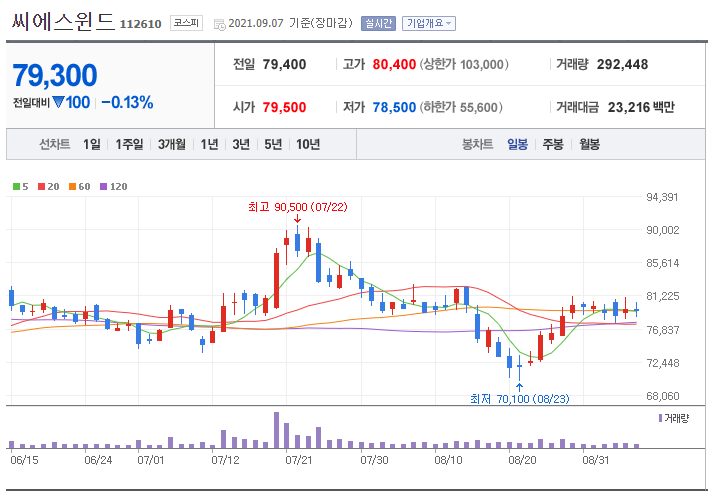
Task: Switch to 월봉 monthly candle chart
Action: (x=590, y=144)
